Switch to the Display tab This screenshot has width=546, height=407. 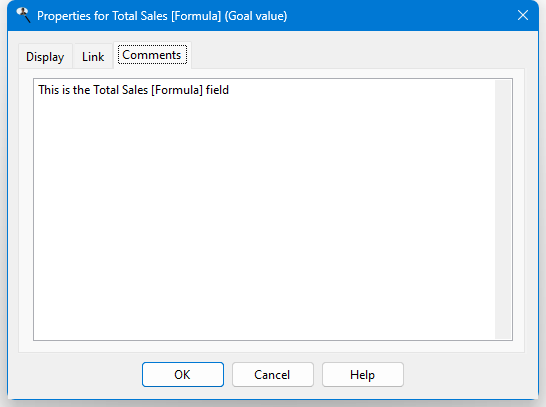click(x=45, y=56)
